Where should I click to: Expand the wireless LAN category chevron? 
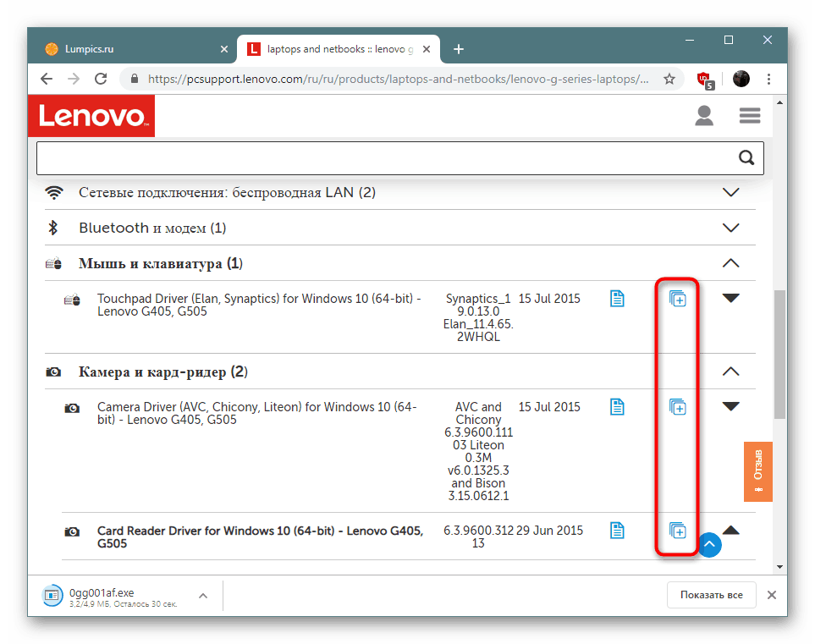731,192
